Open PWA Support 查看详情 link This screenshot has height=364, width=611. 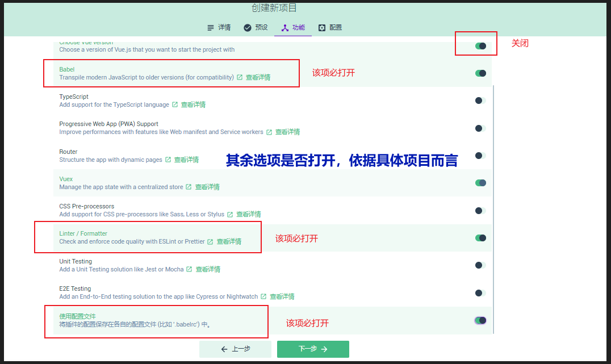coord(287,132)
